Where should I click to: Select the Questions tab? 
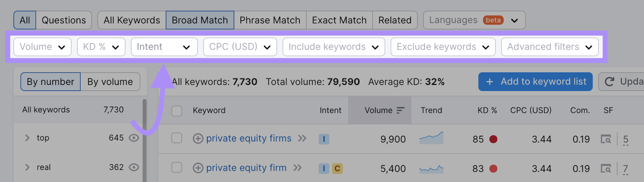(64, 20)
